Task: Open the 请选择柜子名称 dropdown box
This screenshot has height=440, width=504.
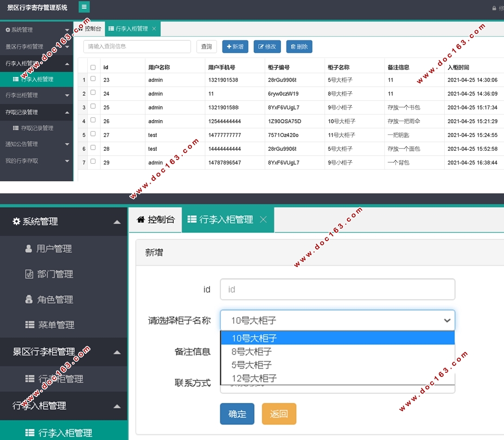Action: pos(338,320)
